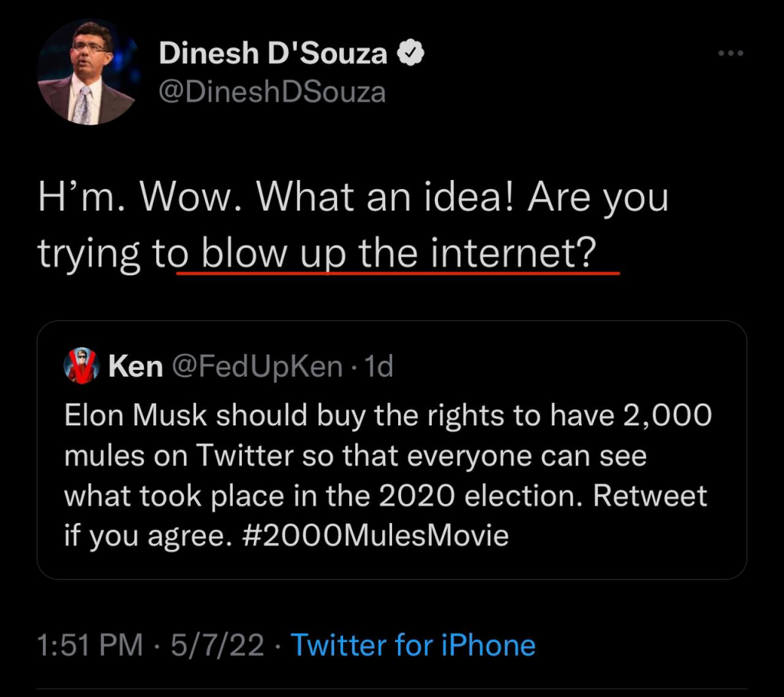Click the underlined "blow up the internet?" text
The width and height of the screenshot is (784, 697).
point(398,252)
